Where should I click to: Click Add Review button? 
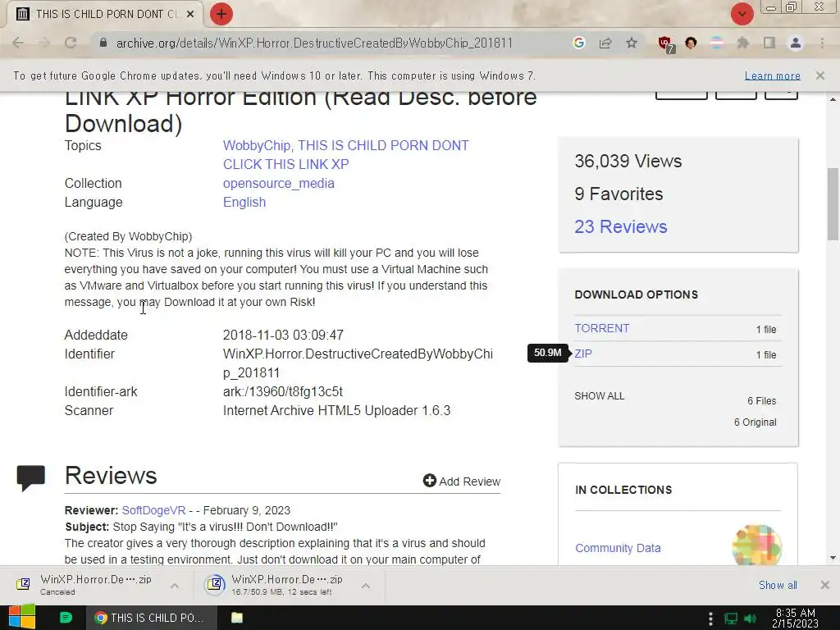coord(462,481)
